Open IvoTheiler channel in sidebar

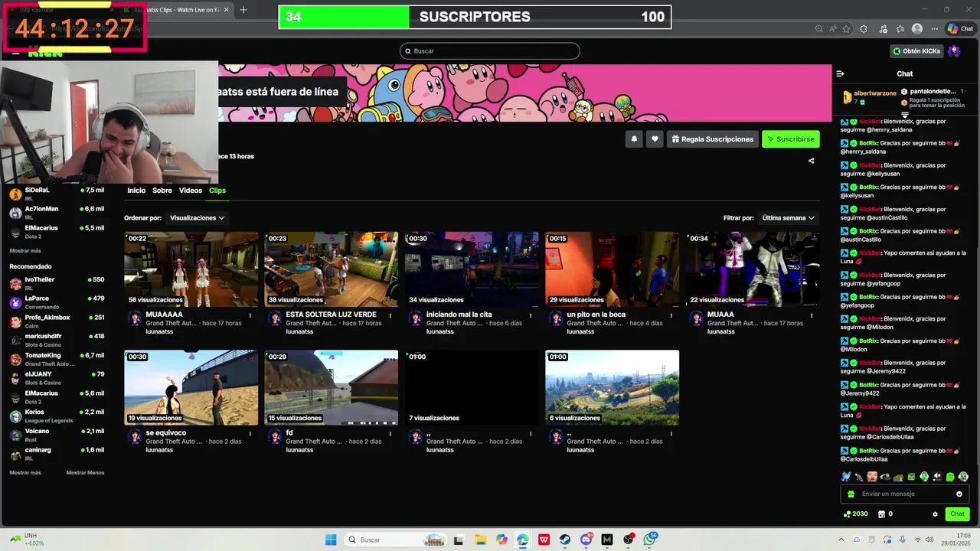[x=57, y=283]
